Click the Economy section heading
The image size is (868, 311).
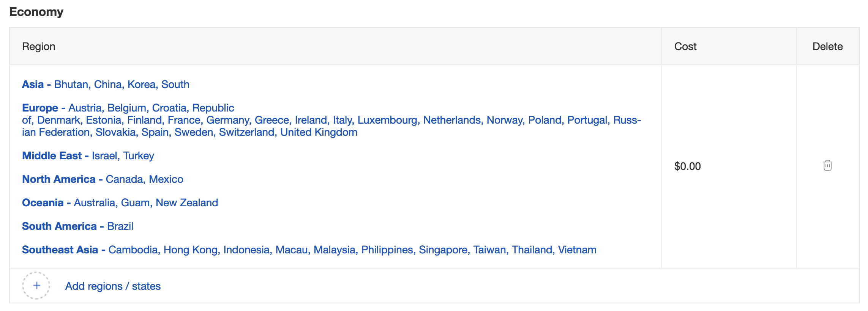tap(36, 12)
